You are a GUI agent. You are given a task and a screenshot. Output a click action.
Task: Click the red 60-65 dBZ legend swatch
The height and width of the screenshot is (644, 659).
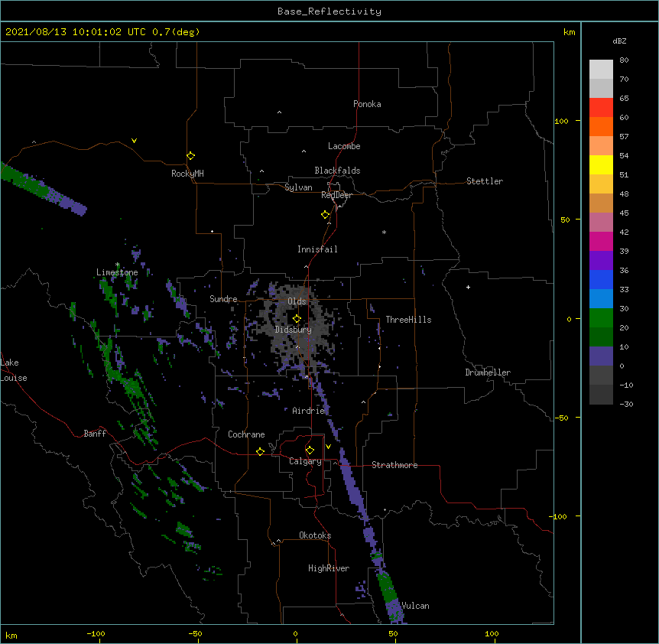601,108
